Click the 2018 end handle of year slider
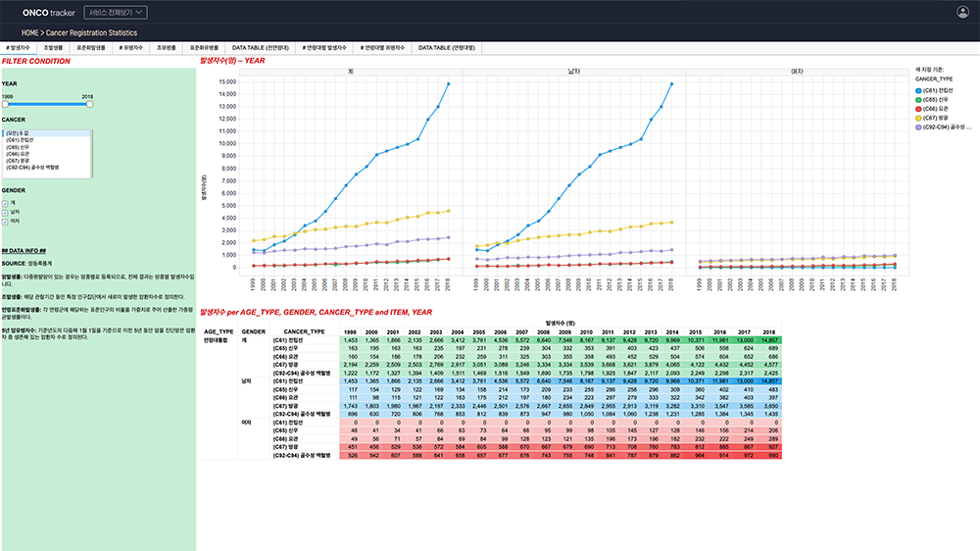The width and height of the screenshot is (980, 551). 90,104
